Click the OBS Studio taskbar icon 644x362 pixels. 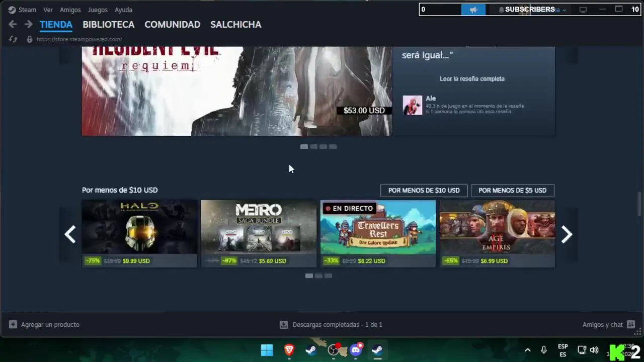[x=334, y=350]
